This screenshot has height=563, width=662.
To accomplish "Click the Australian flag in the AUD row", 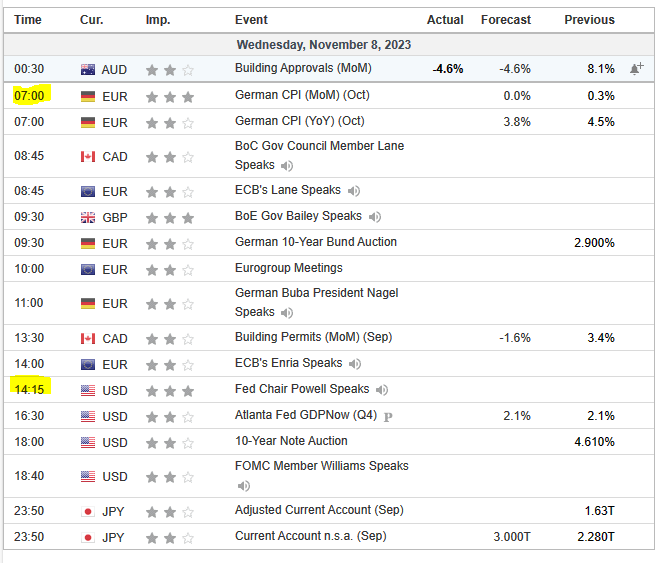I will [x=87, y=70].
